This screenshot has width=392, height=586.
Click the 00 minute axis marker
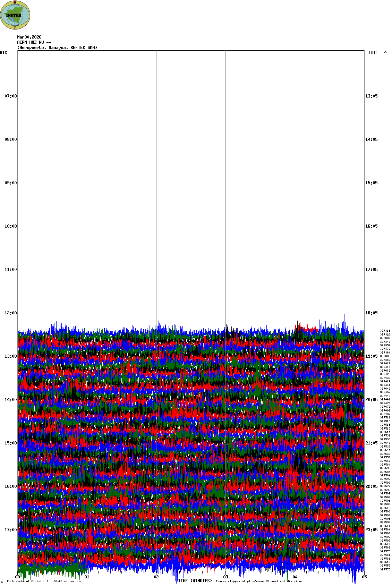(x=17, y=577)
